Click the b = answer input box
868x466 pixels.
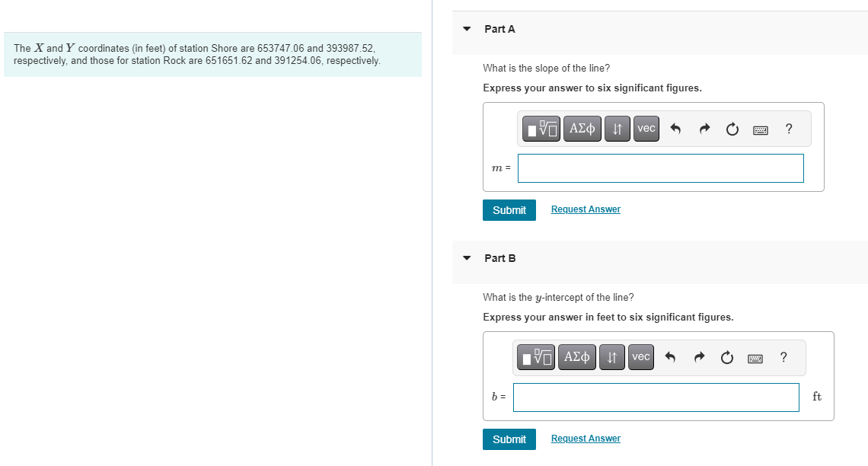tap(656, 397)
